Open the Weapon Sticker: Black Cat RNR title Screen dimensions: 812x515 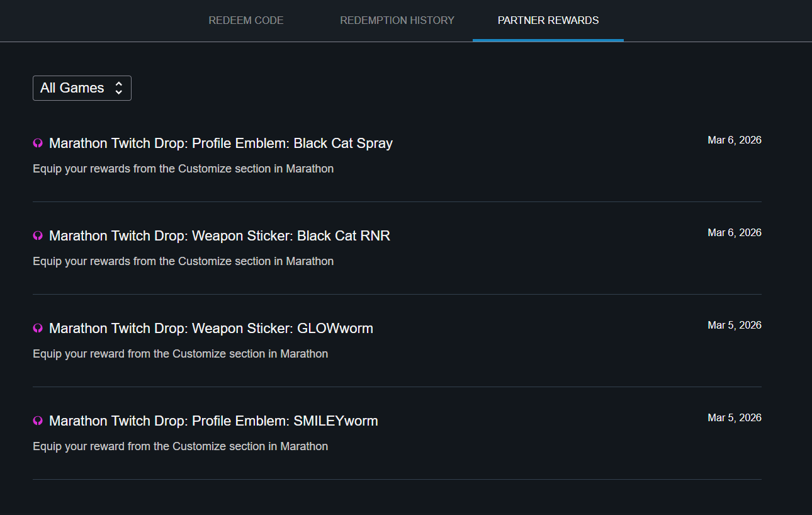[219, 236]
